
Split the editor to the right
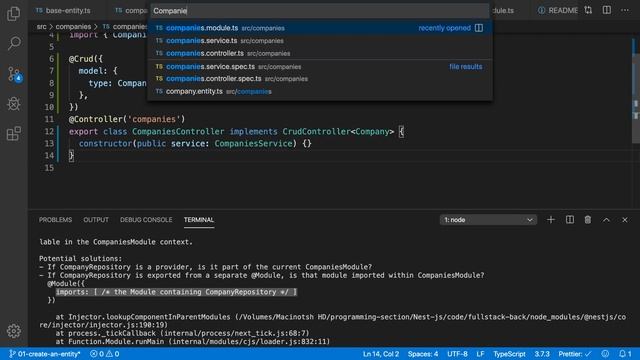click(607, 10)
